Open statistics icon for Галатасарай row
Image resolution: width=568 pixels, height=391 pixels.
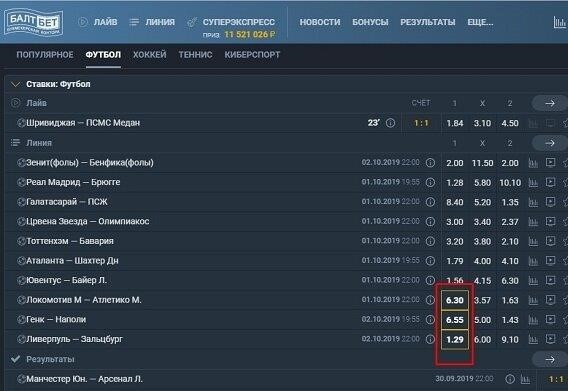point(533,202)
